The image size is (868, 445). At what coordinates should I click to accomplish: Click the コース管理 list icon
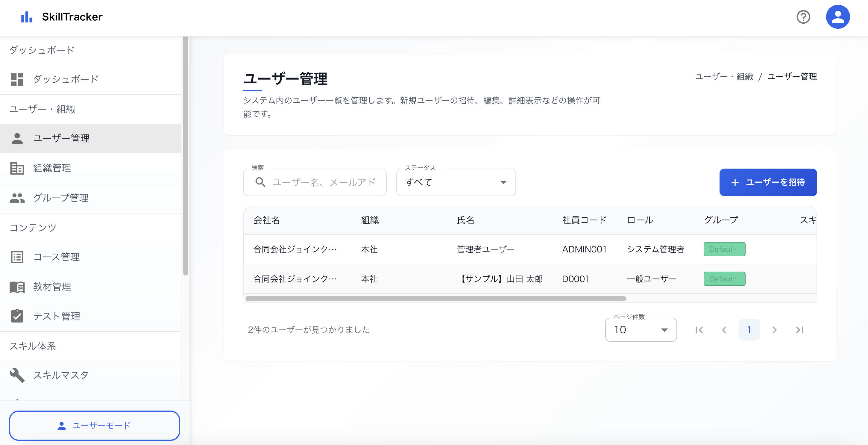[17, 257]
